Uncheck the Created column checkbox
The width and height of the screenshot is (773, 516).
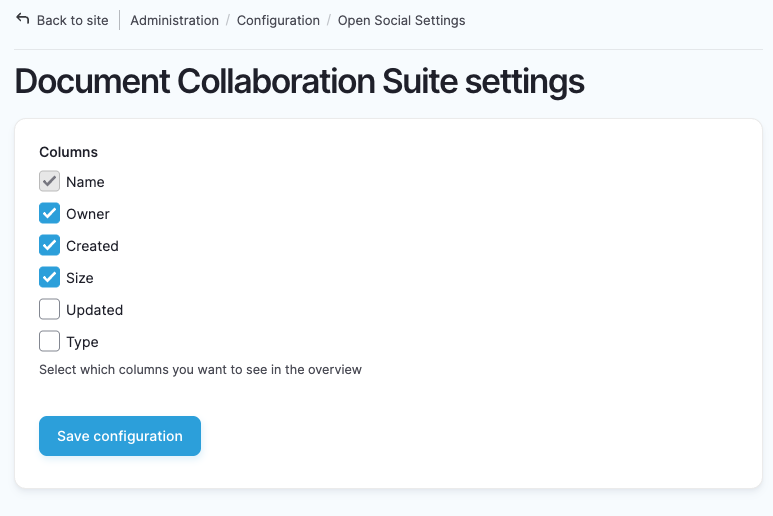point(49,245)
